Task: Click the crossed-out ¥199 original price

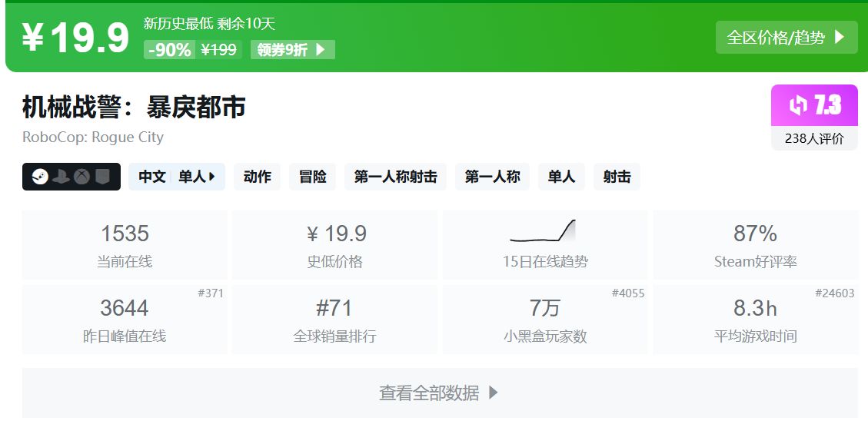Action: [218, 50]
